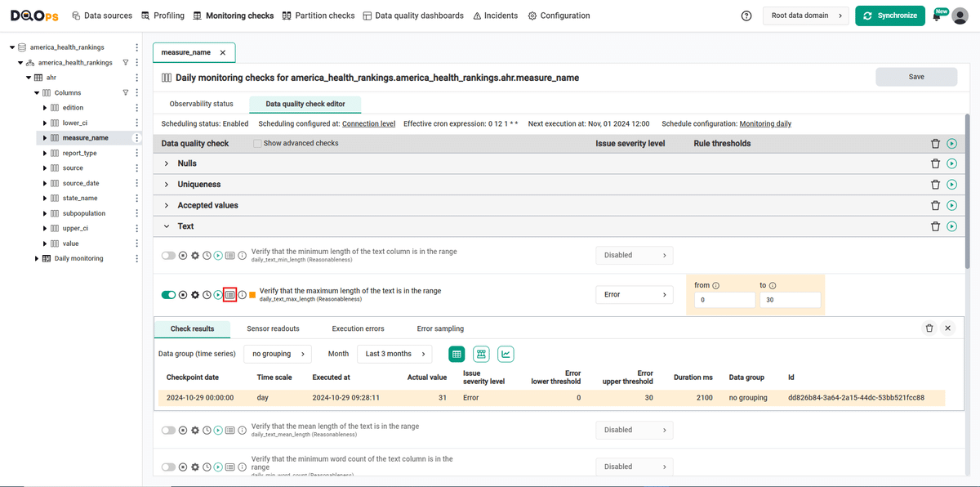This screenshot has height=487, width=980.
Task: Expand the Uniqueness check category
Action: (167, 185)
